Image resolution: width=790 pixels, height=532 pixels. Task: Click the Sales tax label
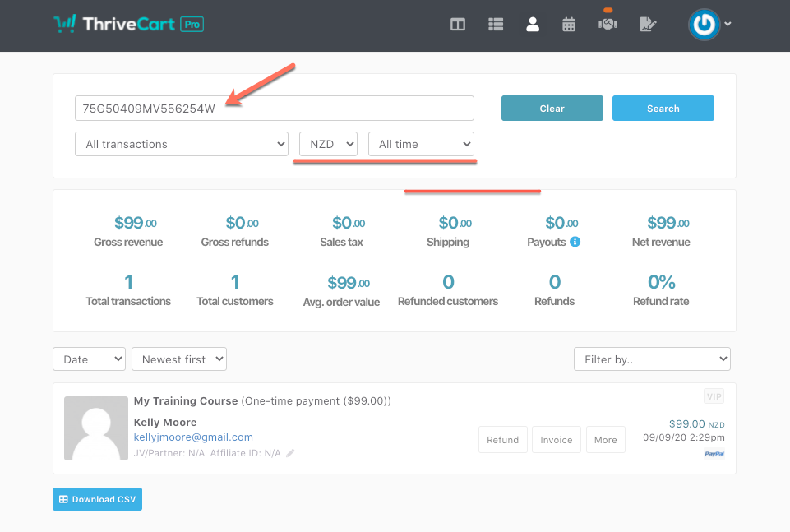click(342, 243)
